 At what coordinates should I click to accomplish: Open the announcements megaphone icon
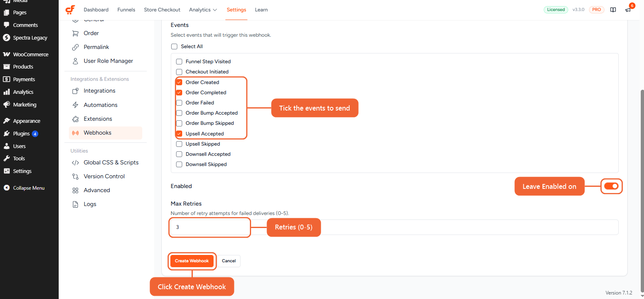(628, 10)
